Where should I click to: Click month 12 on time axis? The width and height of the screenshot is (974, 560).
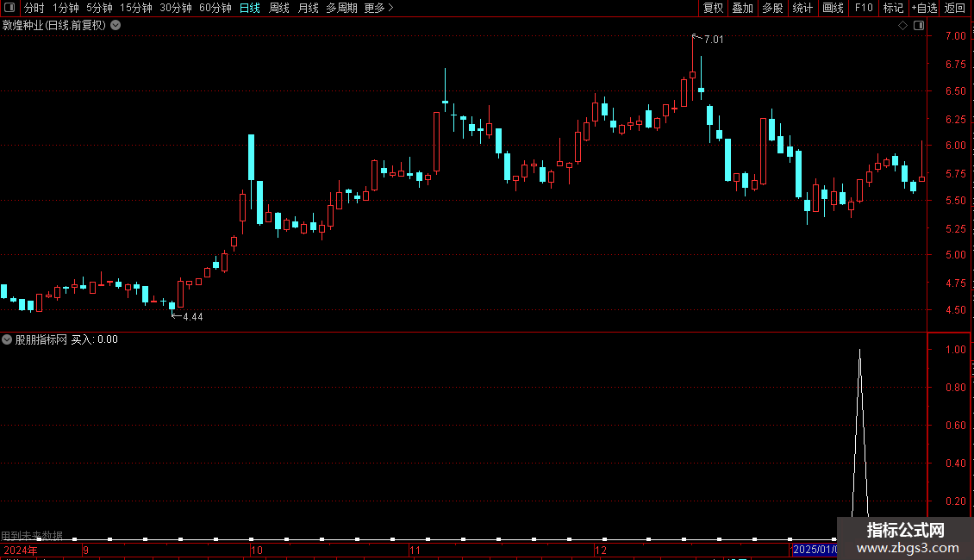600,550
